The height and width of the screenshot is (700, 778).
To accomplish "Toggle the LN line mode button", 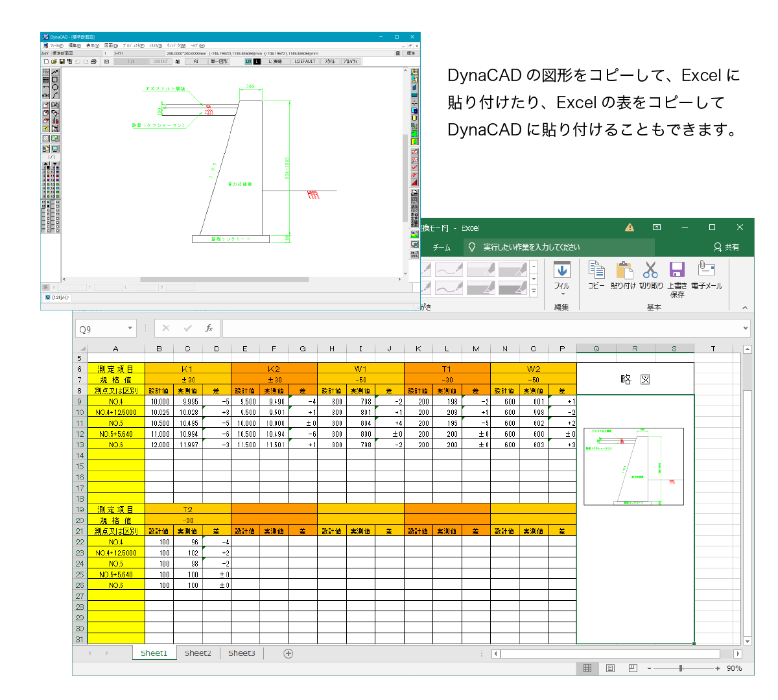I will click(x=248, y=62).
